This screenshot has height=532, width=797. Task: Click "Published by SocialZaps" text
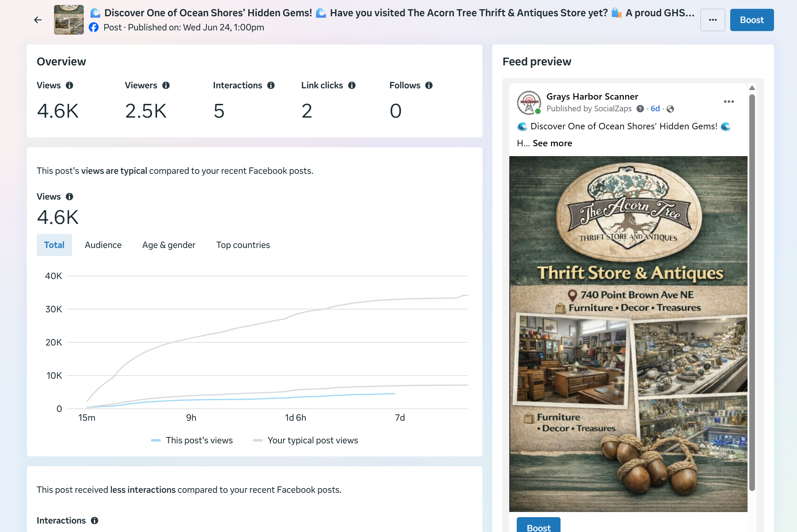pos(589,109)
